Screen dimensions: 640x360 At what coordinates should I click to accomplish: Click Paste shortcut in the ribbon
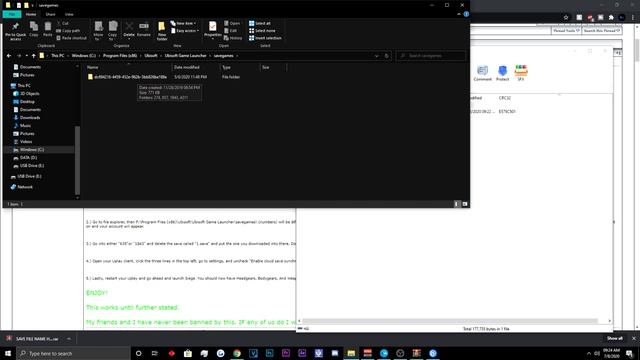coord(71,38)
